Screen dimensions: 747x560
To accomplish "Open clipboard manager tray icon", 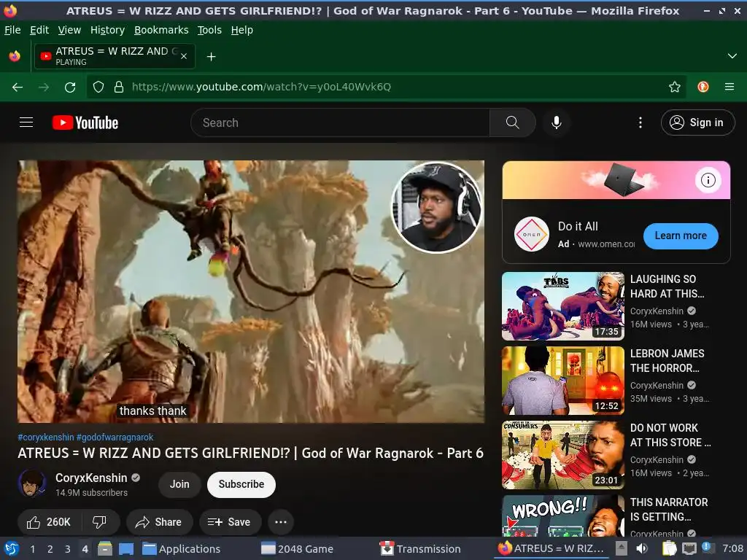I will (x=669, y=548).
